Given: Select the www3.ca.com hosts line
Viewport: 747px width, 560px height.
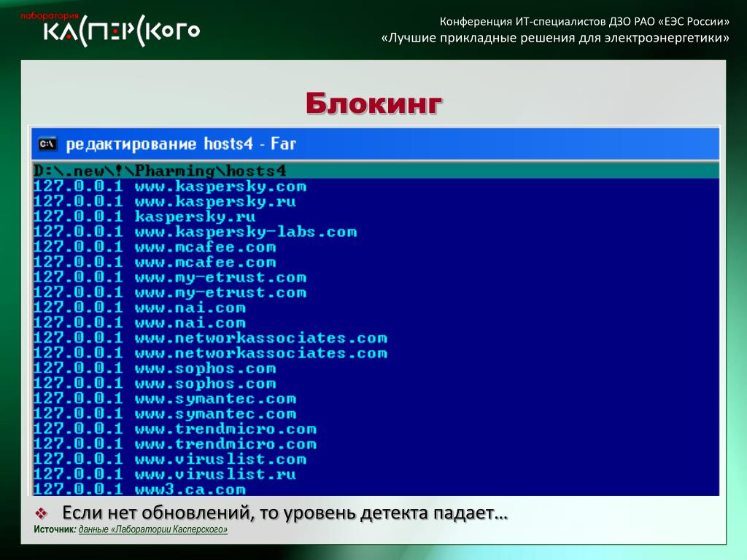Looking at the screenshot, I should click(139, 489).
